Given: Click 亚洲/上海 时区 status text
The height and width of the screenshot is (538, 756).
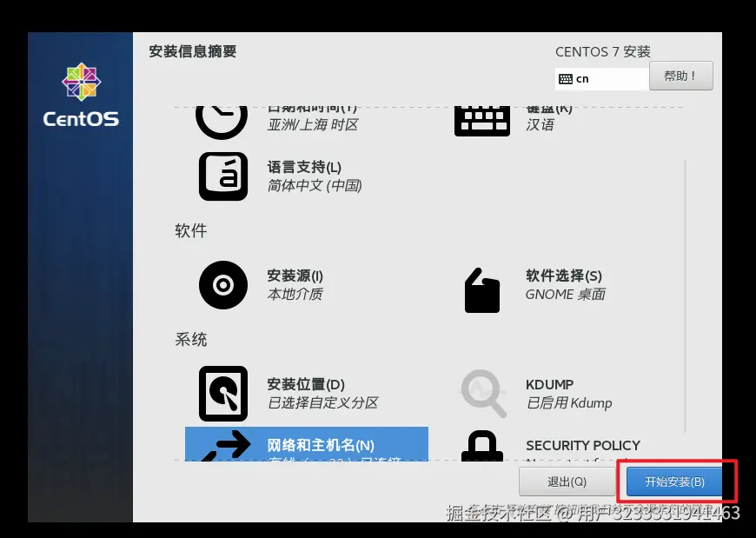Looking at the screenshot, I should click(313, 125).
